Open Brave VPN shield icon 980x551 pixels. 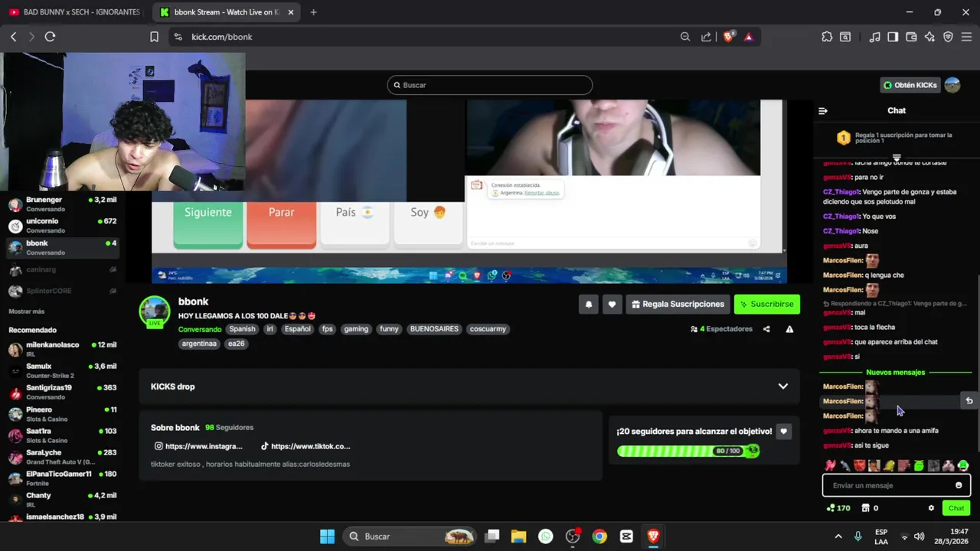(948, 37)
